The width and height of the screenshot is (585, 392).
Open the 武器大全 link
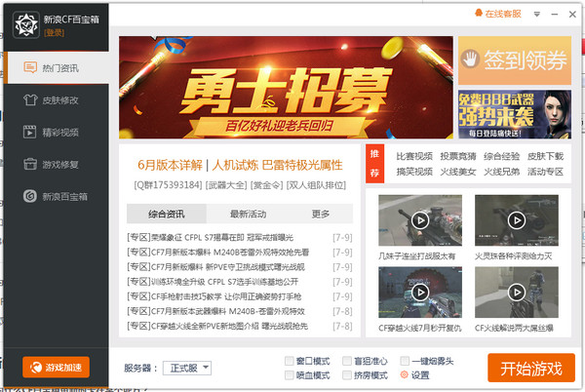click(x=226, y=185)
